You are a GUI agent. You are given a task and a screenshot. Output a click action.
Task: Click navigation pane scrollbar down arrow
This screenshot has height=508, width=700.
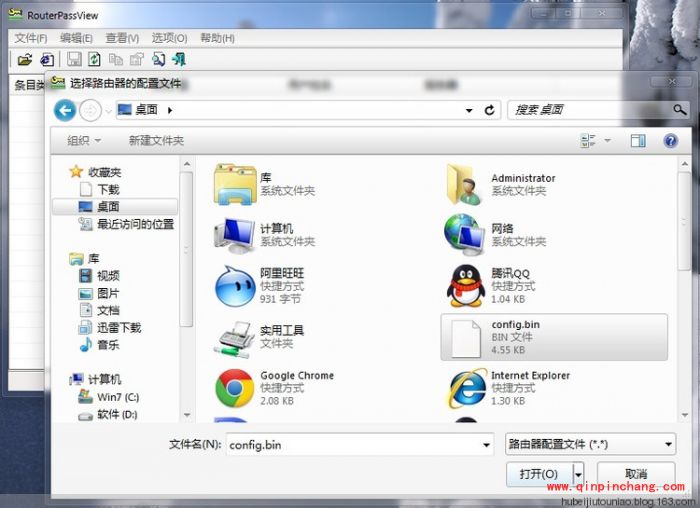click(x=187, y=415)
